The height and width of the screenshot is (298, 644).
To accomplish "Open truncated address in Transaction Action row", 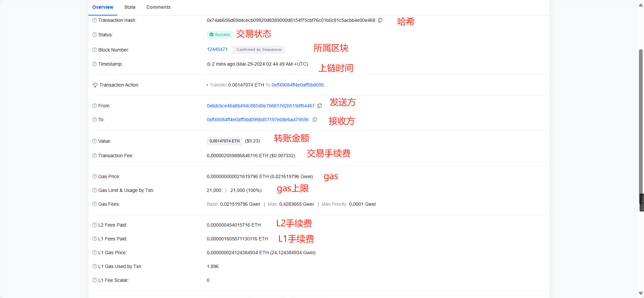I will (x=300, y=85).
